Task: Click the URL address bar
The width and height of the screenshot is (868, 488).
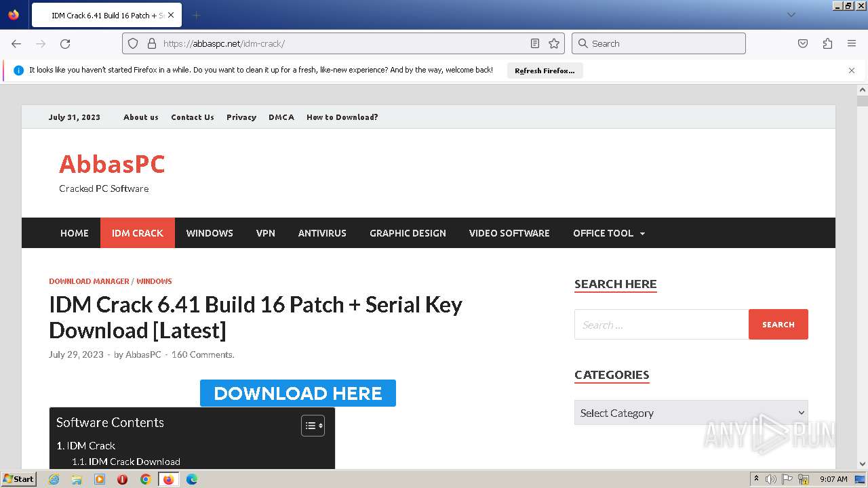Action: click(342, 43)
